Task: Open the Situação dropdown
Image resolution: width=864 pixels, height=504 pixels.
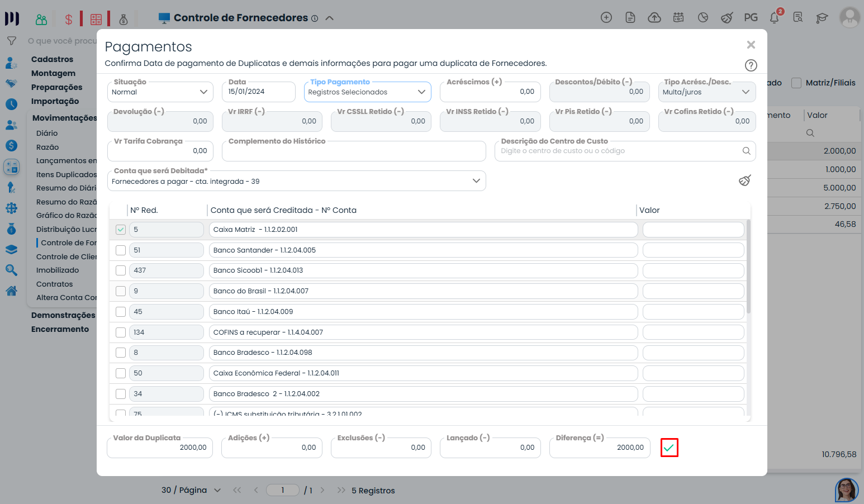Action: [160, 92]
